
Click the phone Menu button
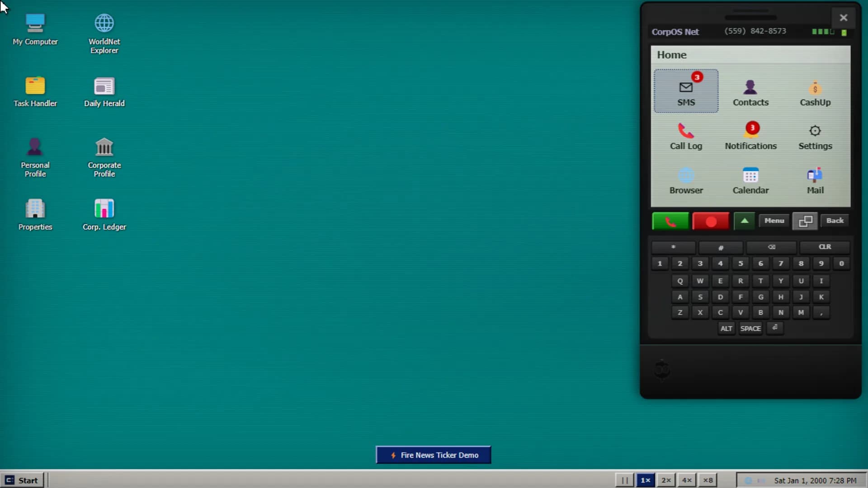tap(774, 221)
